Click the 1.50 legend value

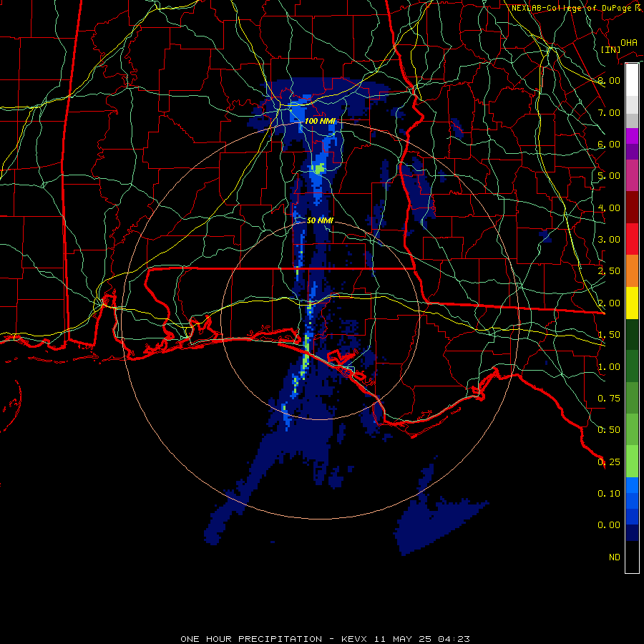609,335
